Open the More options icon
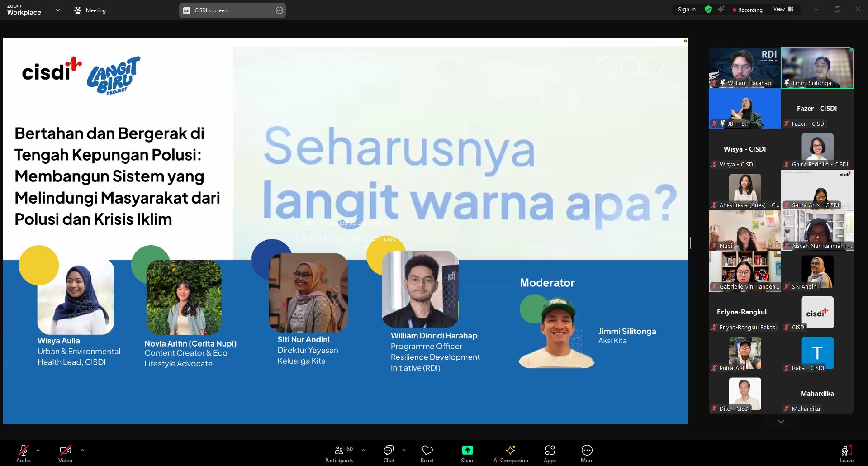The height and width of the screenshot is (466, 868). point(587,450)
